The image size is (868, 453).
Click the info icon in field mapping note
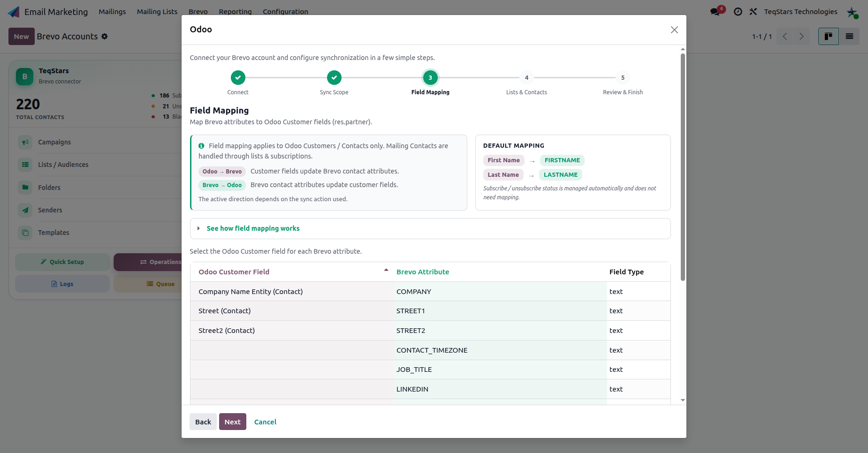201,146
